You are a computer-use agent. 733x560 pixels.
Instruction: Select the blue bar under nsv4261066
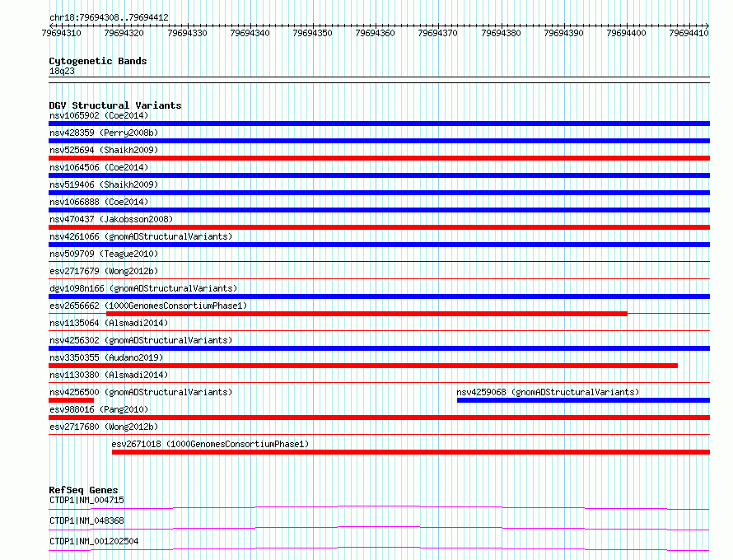(379, 245)
